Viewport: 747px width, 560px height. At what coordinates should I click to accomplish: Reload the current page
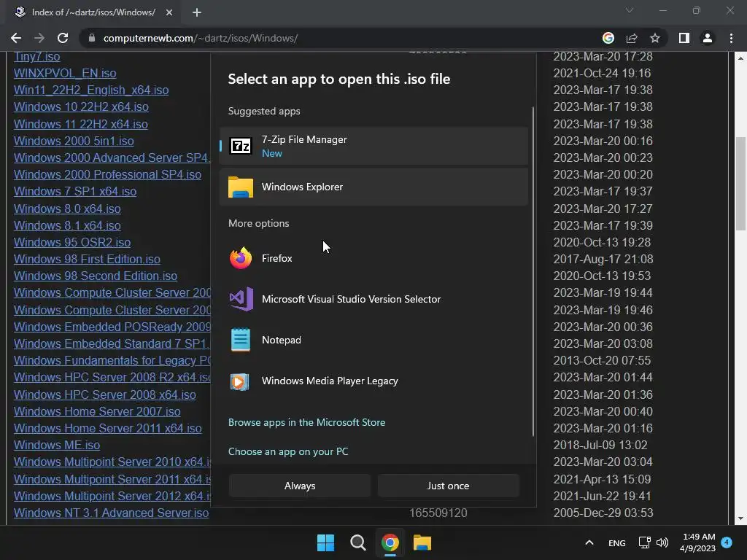click(x=63, y=38)
